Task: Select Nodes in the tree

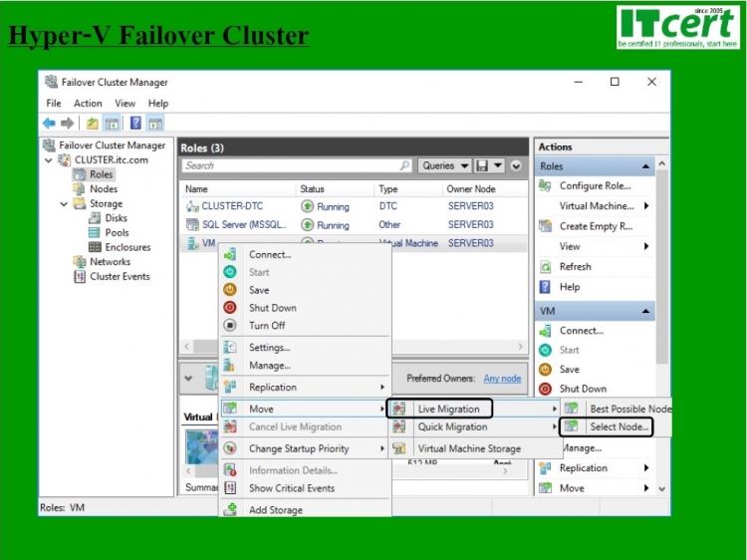Action: (x=104, y=189)
